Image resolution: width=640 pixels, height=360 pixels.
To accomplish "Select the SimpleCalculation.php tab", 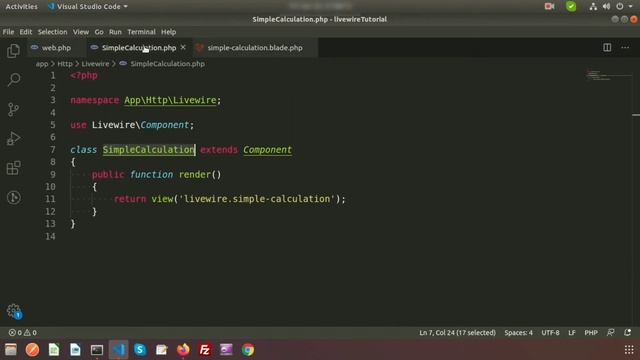I will tap(139, 48).
